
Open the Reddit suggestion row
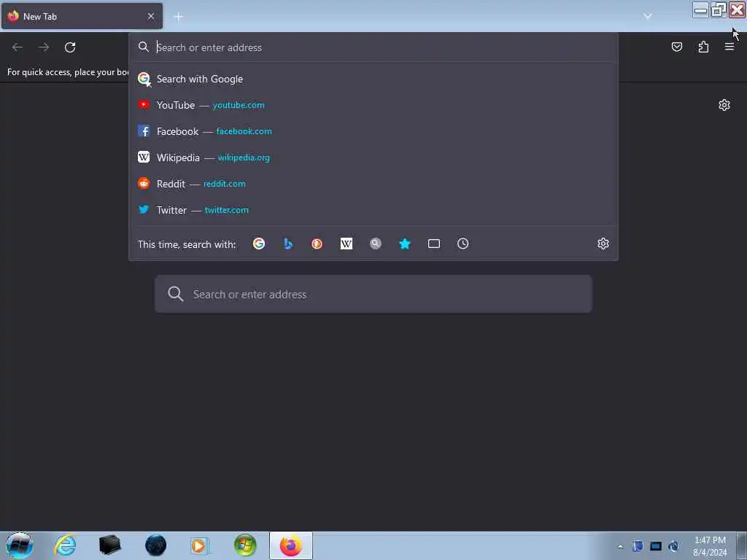pyautogui.click(x=373, y=184)
